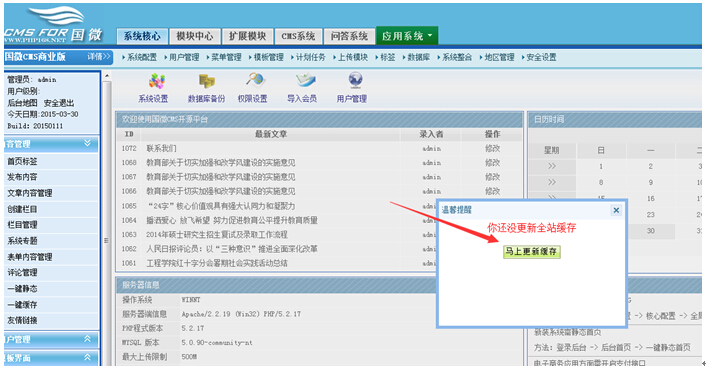Click the 马上更新缓存 button

(x=531, y=251)
